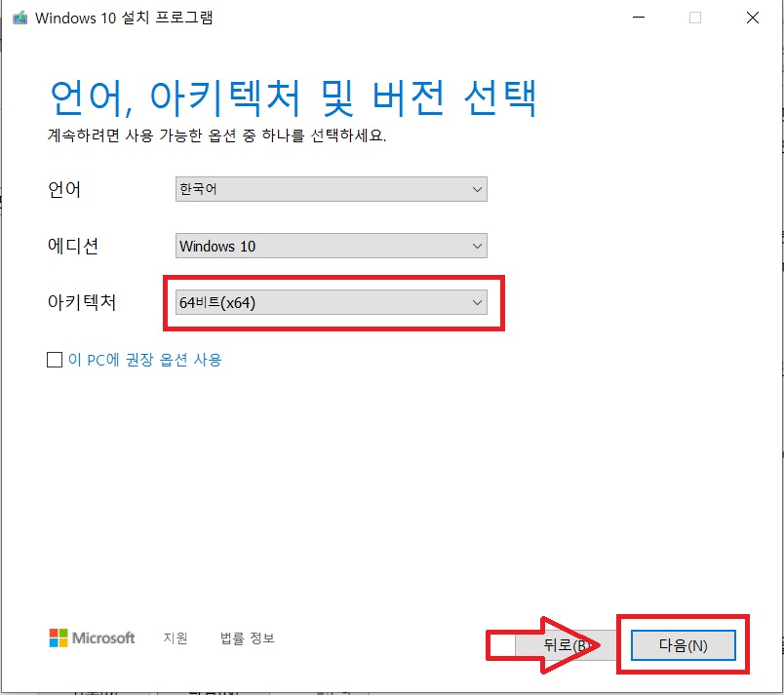
Task: Click the 언어 label
Action: point(64,189)
